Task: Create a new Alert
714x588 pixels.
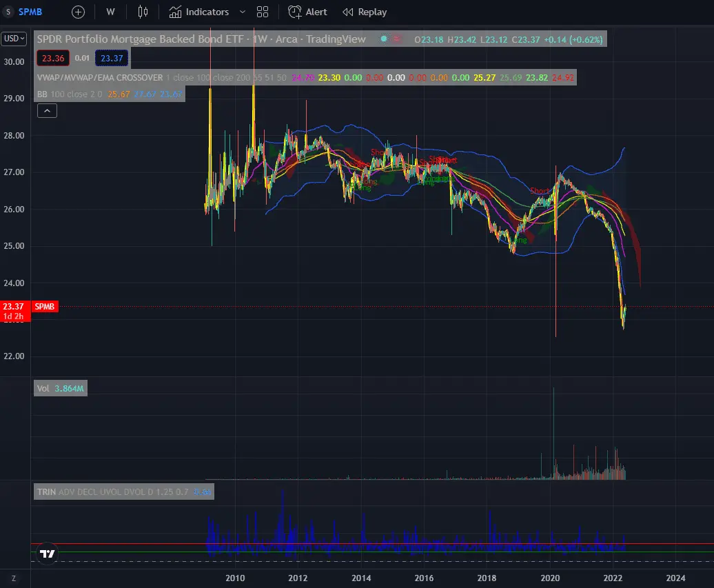Action: tap(308, 12)
